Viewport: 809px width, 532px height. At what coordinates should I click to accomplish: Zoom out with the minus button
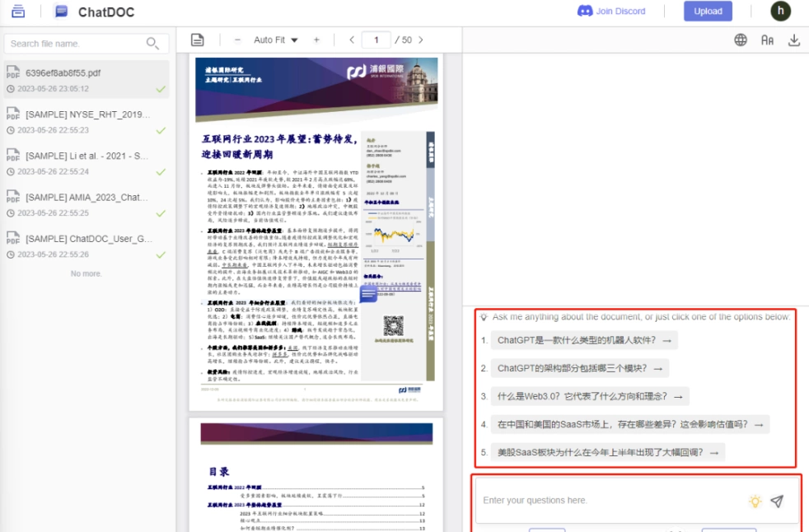tap(237, 40)
